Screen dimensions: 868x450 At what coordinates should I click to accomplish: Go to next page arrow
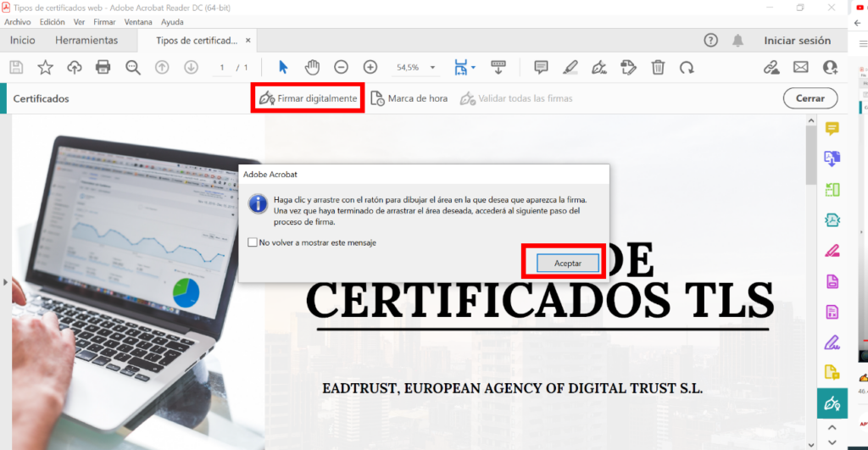tap(191, 68)
